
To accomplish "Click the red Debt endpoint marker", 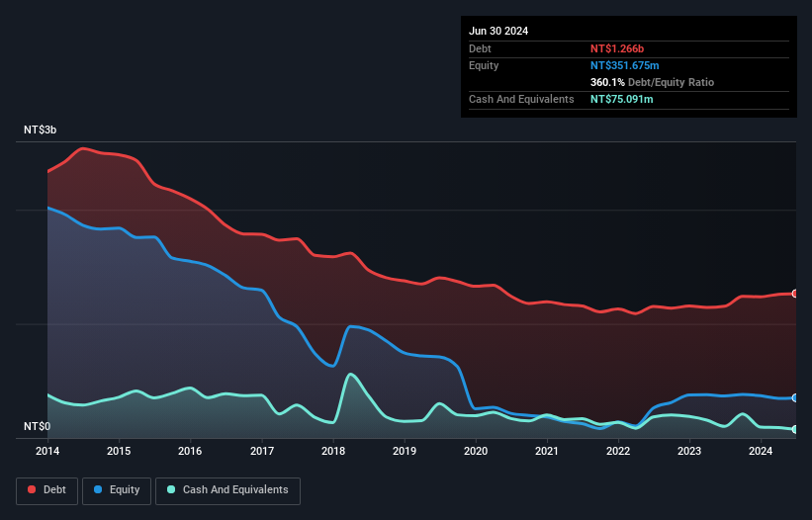I will 795,294.
